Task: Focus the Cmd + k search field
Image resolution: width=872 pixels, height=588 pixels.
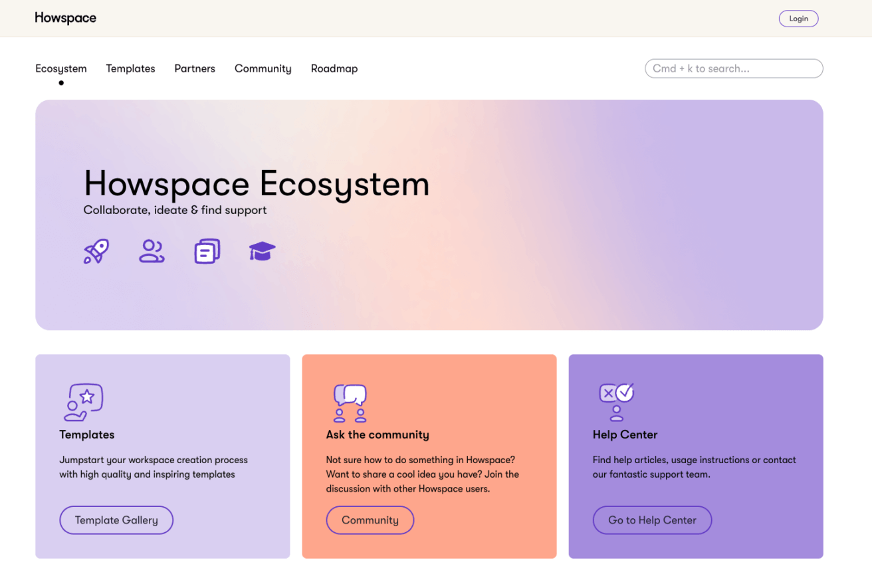Action: point(734,68)
